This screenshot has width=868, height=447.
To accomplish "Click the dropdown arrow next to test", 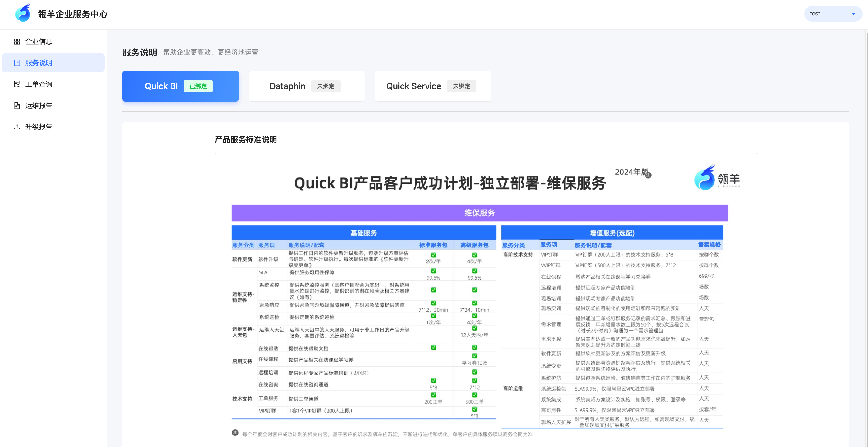I will click(853, 14).
